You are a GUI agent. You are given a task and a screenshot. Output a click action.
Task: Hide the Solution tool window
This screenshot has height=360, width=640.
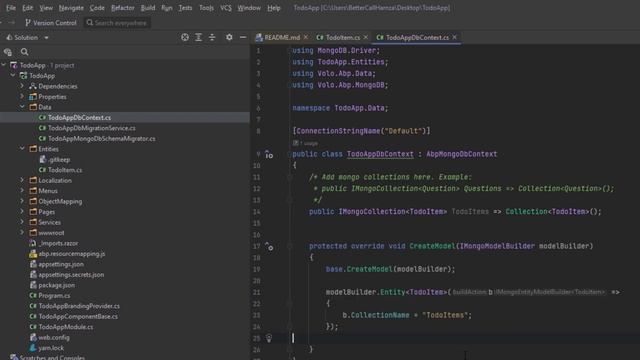click(243, 37)
